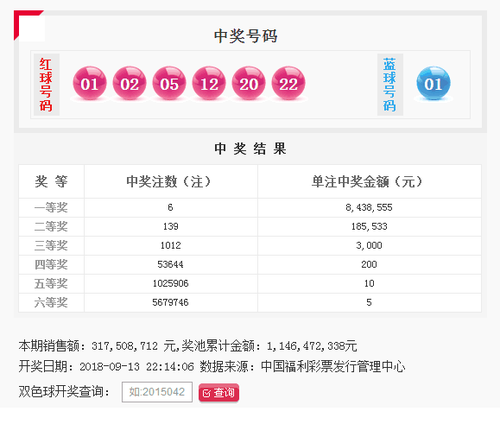500x427 pixels.
Task: Select the 红球号码 label
Action: 46,85
